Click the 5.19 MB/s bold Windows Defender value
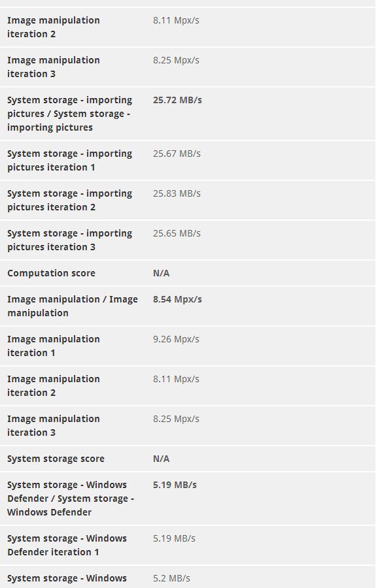376x588 pixels. tap(175, 485)
